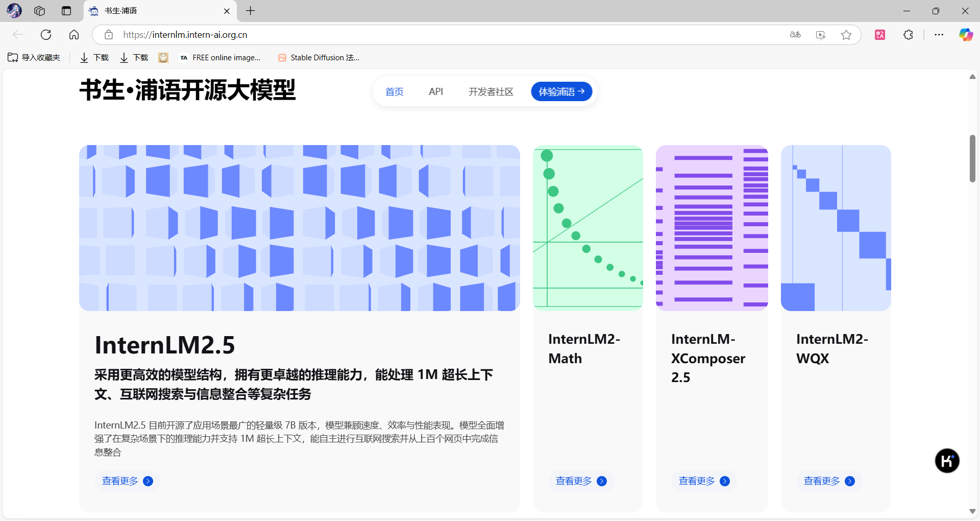Image resolution: width=980 pixels, height=521 pixels.
Task: Open 导入收藏夹 bookmark folder
Action: (34, 58)
